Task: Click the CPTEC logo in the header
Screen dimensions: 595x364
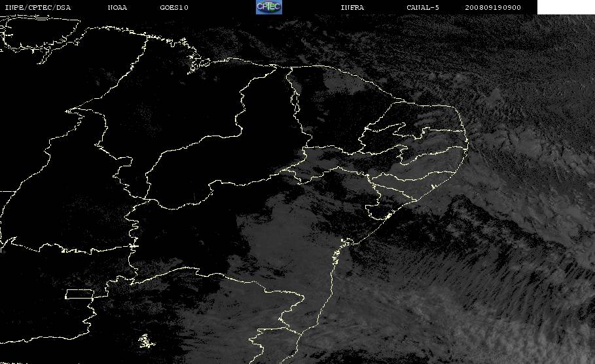Action: (x=269, y=7)
